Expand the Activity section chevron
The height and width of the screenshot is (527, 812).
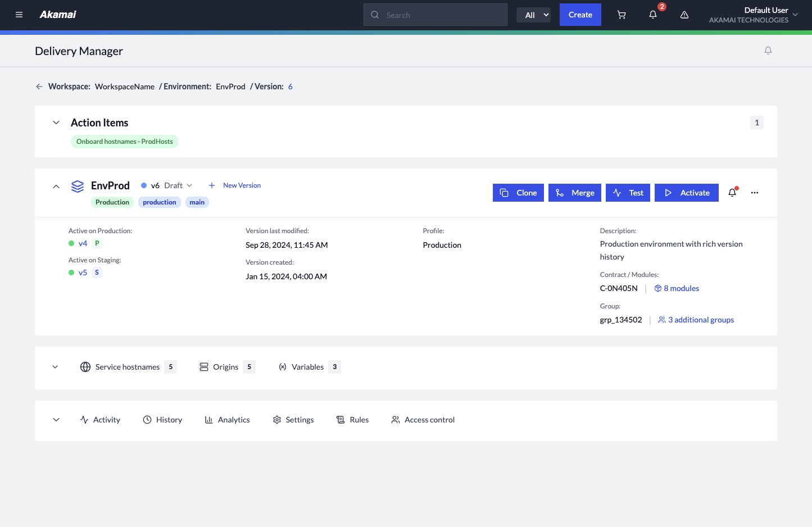pos(56,420)
